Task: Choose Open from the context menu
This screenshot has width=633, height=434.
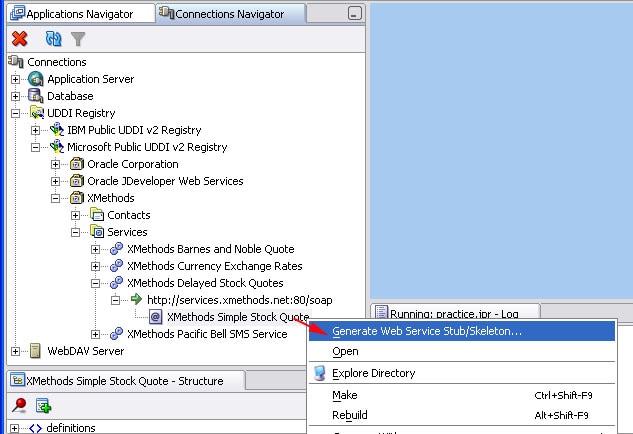Action: point(462,351)
